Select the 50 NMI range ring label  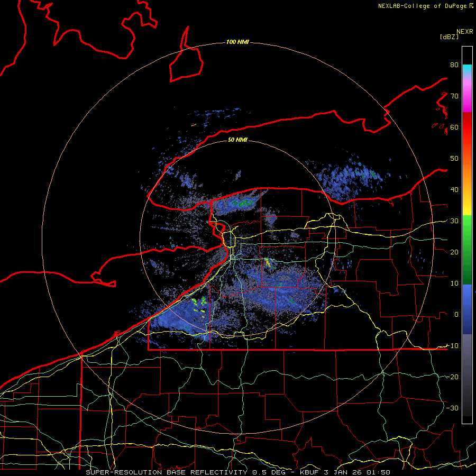coord(237,140)
